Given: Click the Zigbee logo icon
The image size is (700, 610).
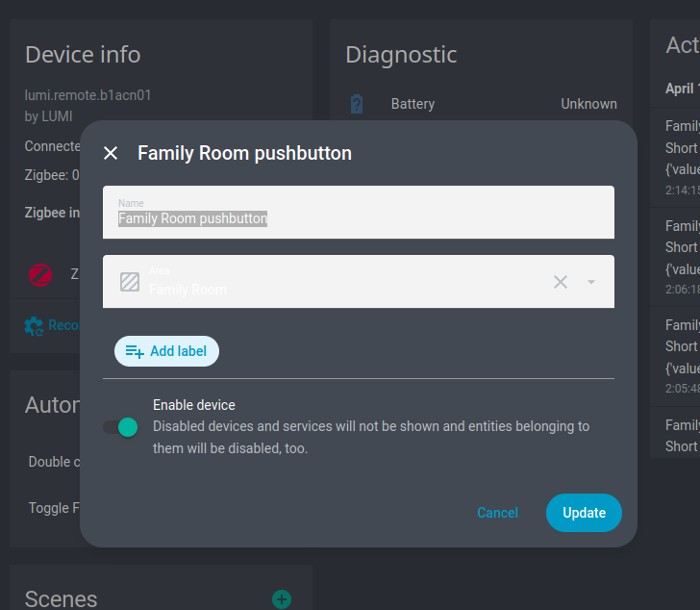Looking at the screenshot, I should click(x=40, y=274).
